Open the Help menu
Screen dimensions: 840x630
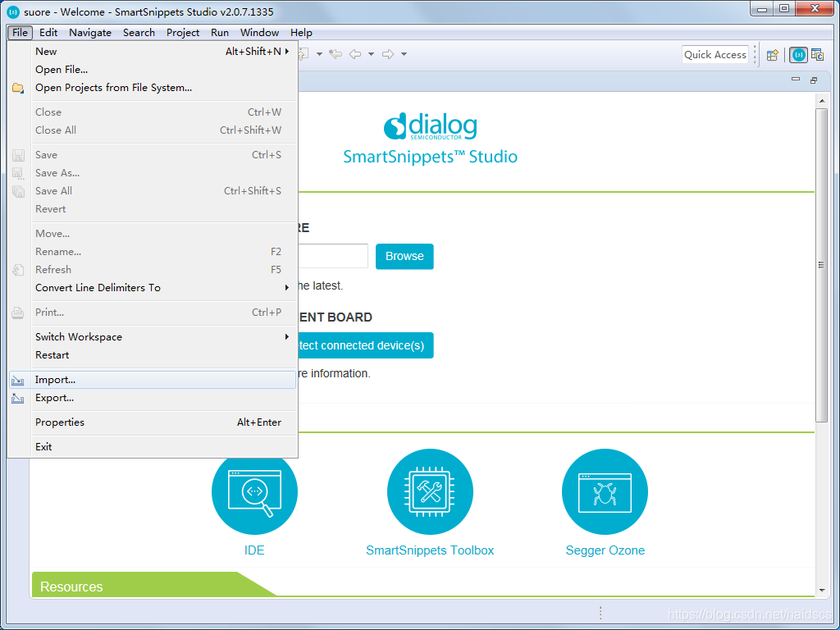click(301, 33)
